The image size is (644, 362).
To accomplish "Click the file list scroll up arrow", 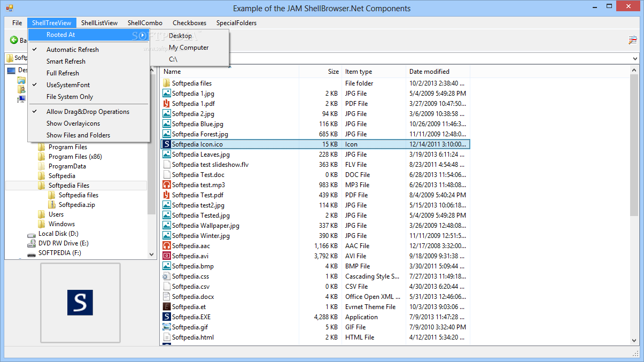I will [x=634, y=70].
